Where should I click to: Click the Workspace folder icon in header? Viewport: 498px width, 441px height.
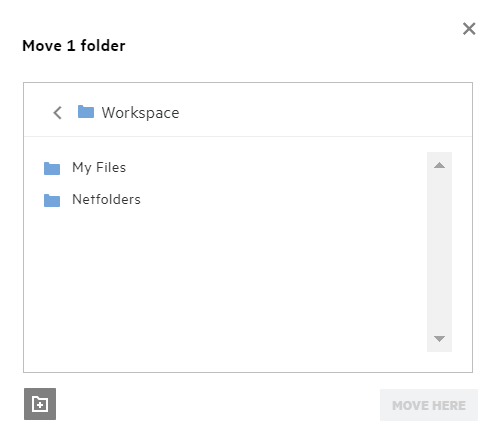86,112
